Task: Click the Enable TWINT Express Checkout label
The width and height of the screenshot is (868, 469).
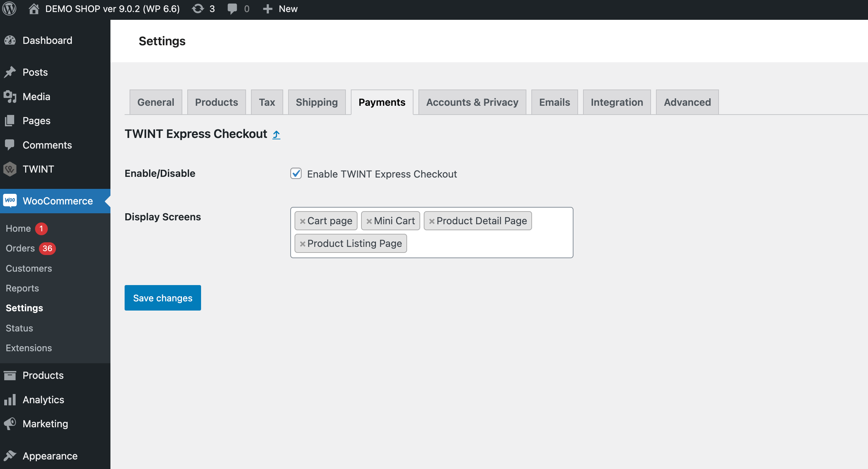Action: (x=382, y=174)
